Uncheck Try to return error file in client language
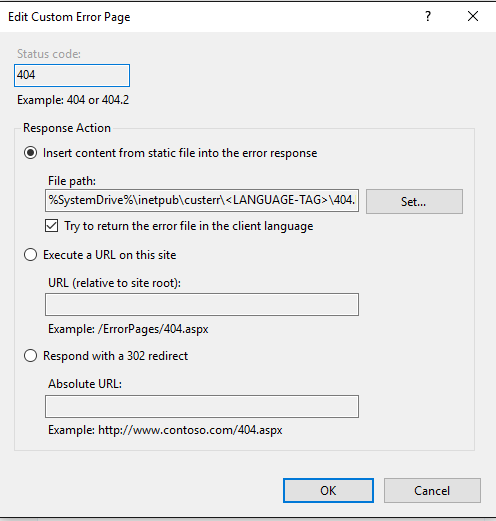Viewport: 496px width, 521px height. (52, 226)
